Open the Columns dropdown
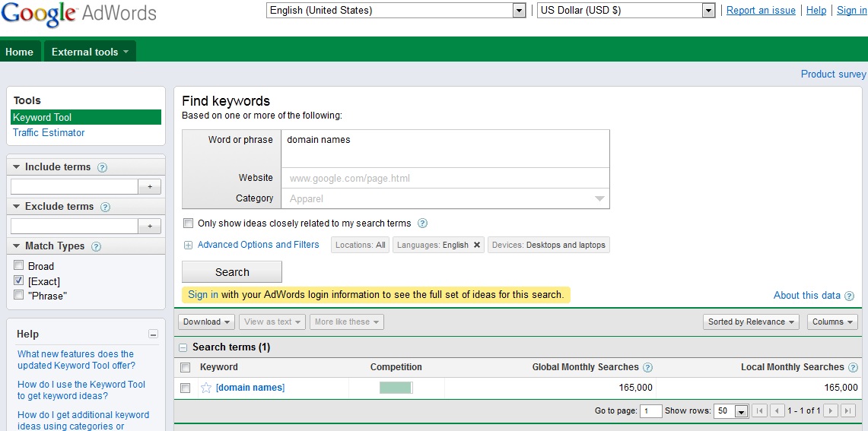 point(832,322)
